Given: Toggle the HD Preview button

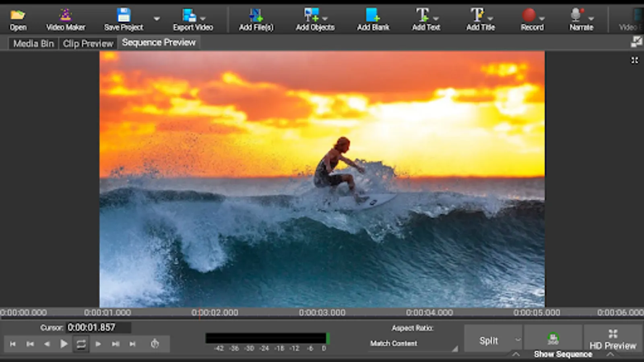Looking at the screenshot, I should tap(613, 340).
